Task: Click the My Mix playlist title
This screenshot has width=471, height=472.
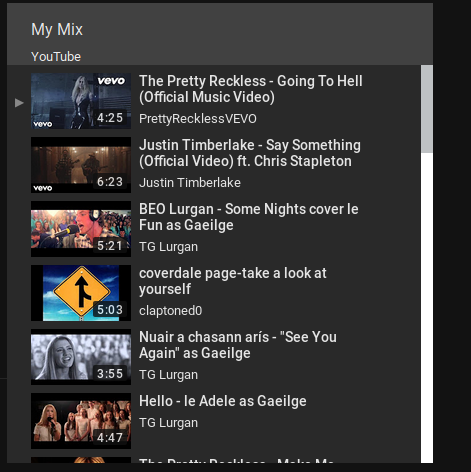Action: coord(57,29)
